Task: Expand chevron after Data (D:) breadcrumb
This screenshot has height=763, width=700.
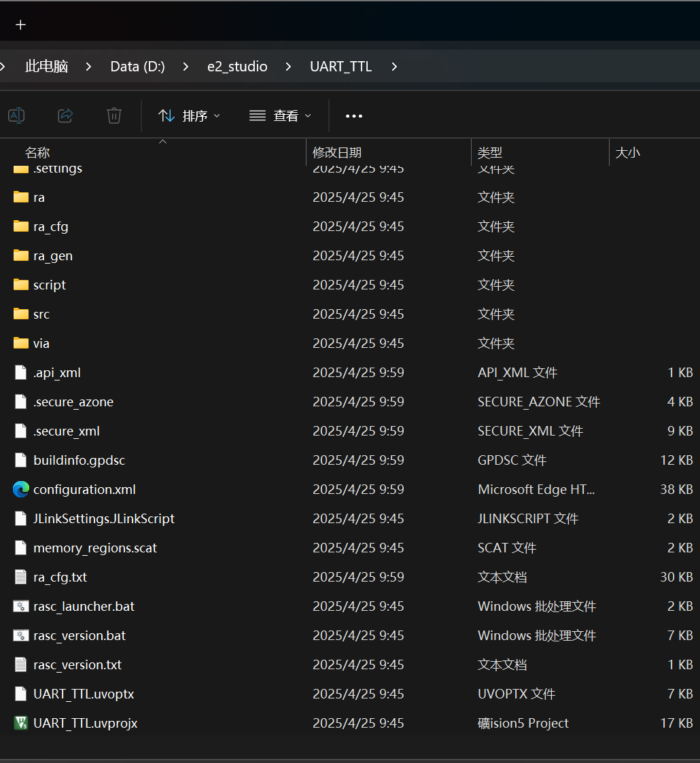Action: pyautogui.click(x=186, y=66)
